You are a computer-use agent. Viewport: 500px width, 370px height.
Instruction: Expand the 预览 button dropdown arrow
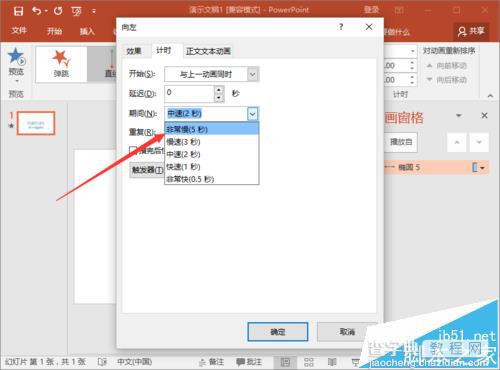click(x=16, y=81)
